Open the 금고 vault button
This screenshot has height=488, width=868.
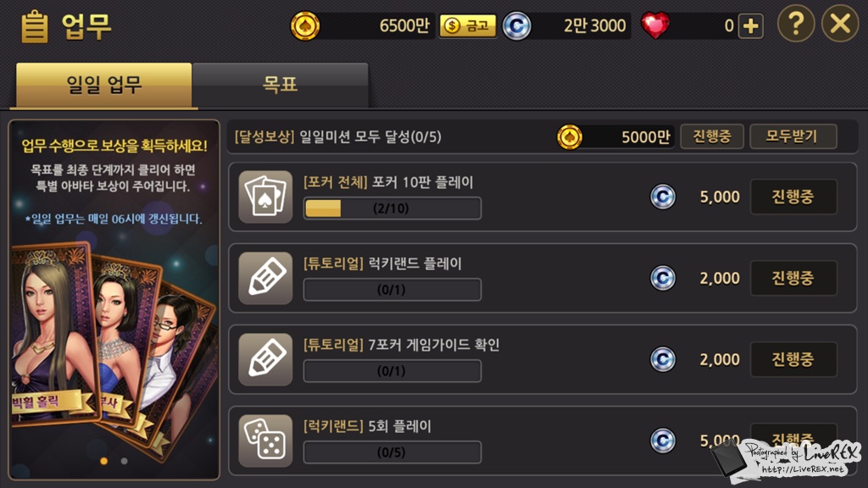(x=468, y=25)
